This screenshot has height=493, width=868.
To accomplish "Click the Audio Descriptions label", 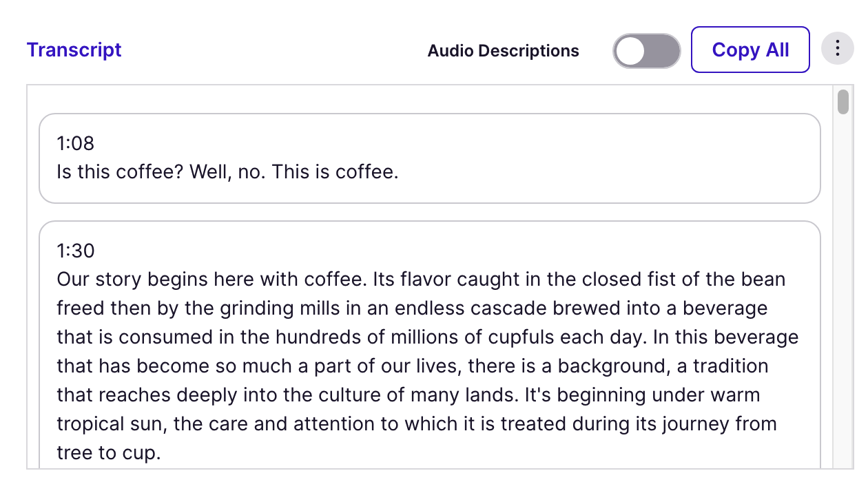I will [x=503, y=51].
